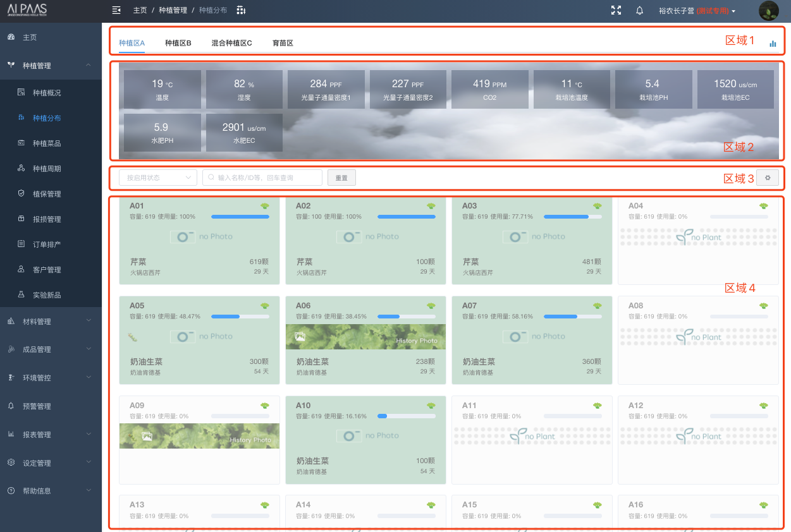
Task: Click the green plant icon on card A13
Action: [264, 505]
